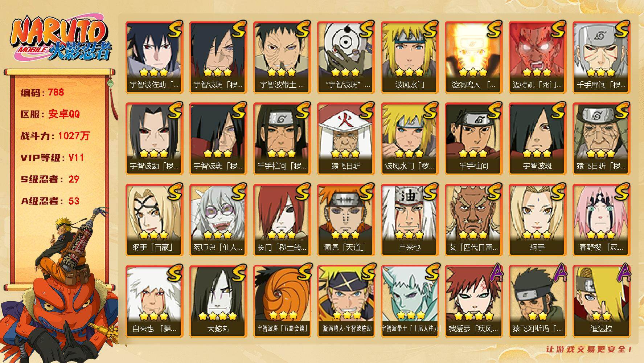Select the 千手柱间 card without 秽 suffix
This screenshot has height=363, width=644.
point(473,139)
